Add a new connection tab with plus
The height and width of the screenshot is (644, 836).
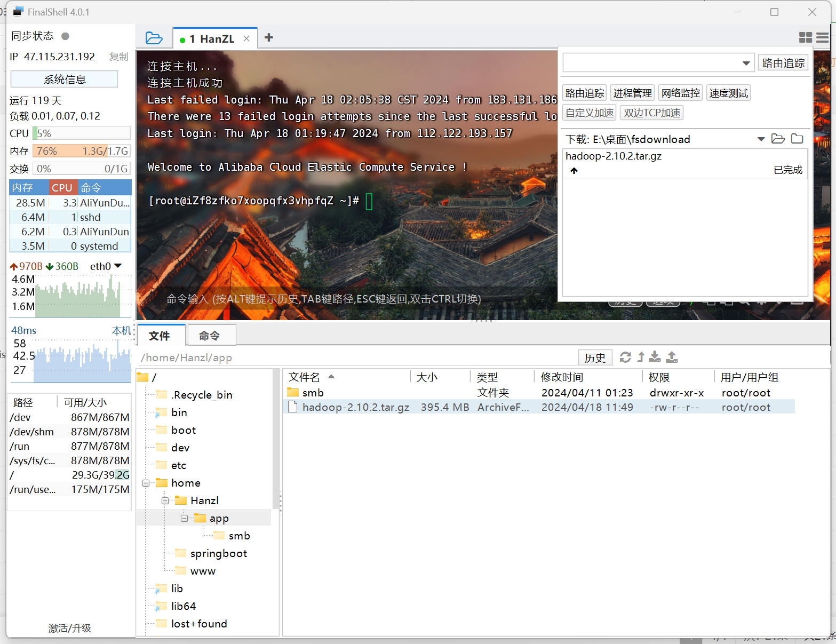pos(269,37)
